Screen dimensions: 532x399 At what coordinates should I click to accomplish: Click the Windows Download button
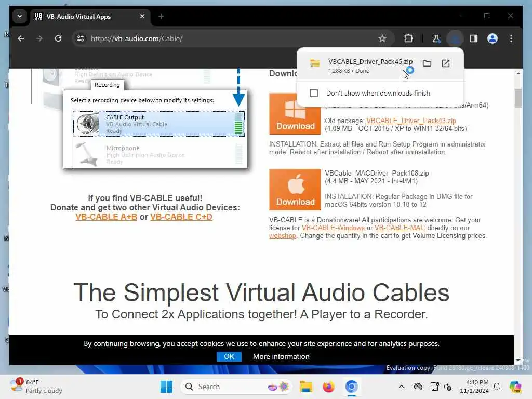click(295, 114)
